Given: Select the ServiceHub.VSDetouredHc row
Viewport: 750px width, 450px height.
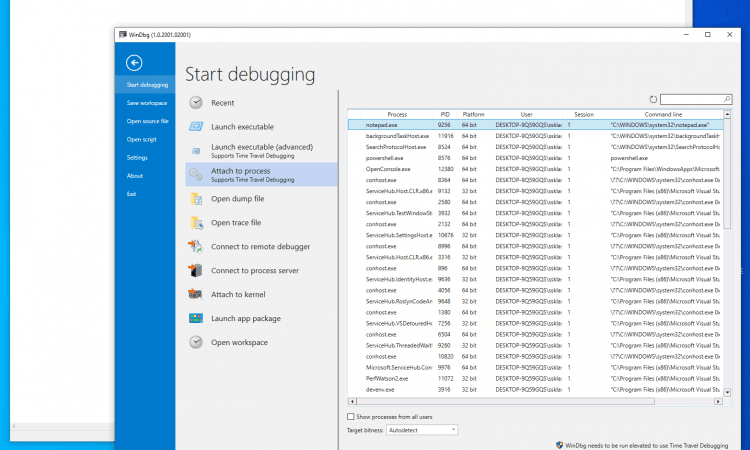Looking at the screenshot, I should tap(535, 323).
